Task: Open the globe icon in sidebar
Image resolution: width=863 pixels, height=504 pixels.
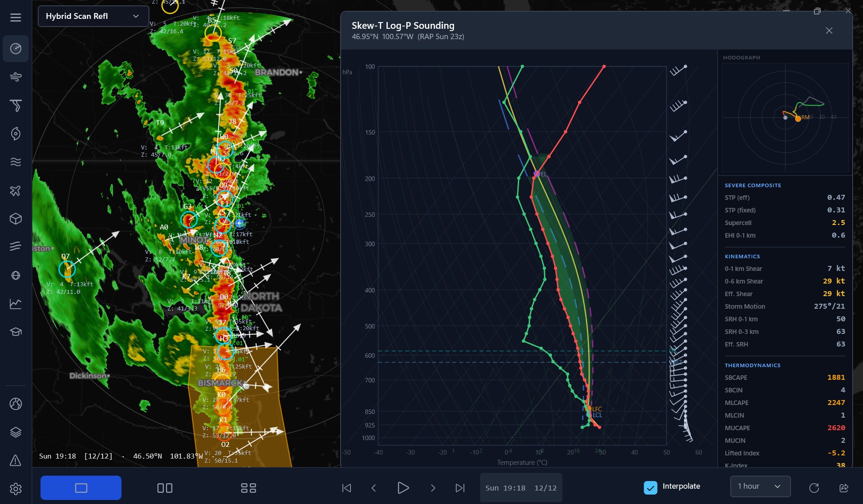Action: [x=16, y=275]
